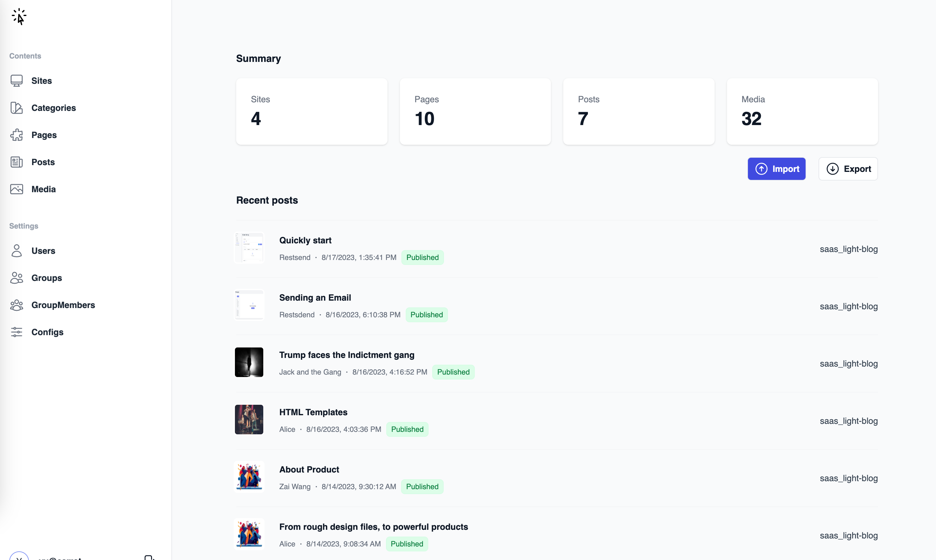Click the Categories swatch icon in sidebar
Image resolution: width=936 pixels, height=560 pixels.
tap(17, 108)
